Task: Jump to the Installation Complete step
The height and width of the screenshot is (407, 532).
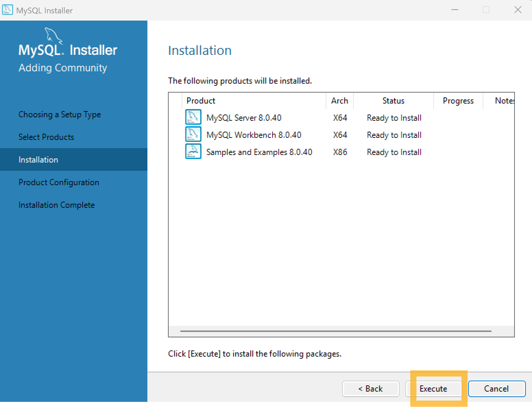Action: click(57, 205)
